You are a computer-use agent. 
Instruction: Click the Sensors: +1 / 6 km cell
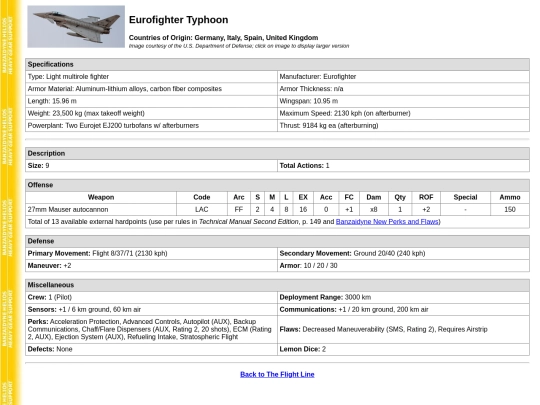click(152, 310)
